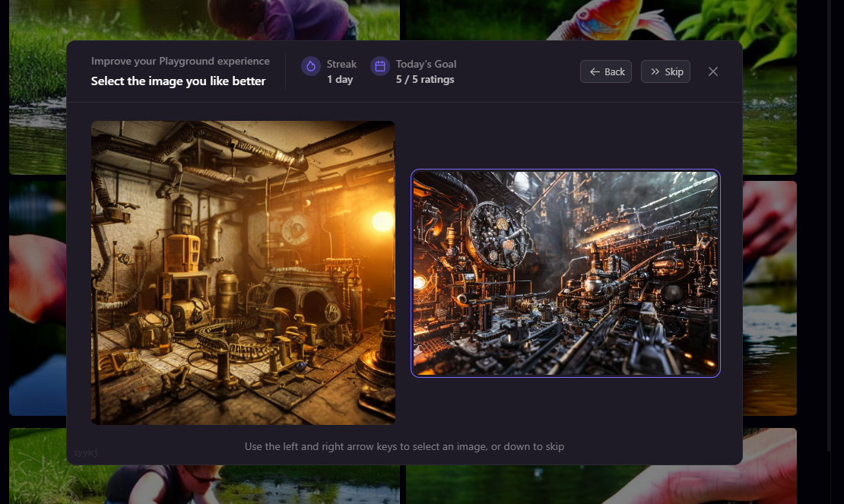The height and width of the screenshot is (504, 844).
Task: Click the Streak flame icon
Action: coord(310,66)
